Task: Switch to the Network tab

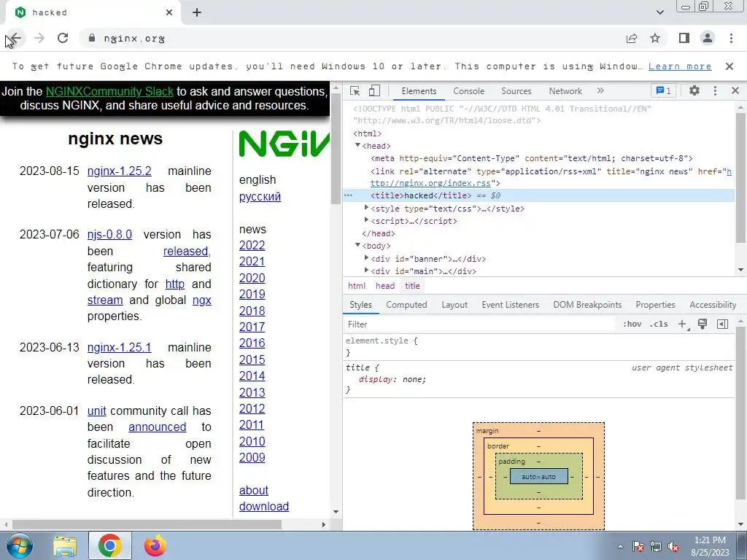Action: (565, 91)
